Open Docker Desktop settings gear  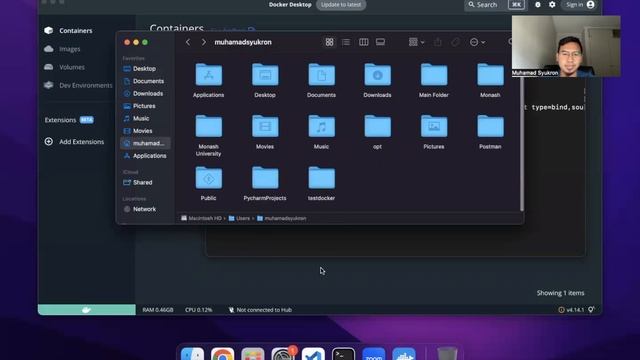[552, 5]
